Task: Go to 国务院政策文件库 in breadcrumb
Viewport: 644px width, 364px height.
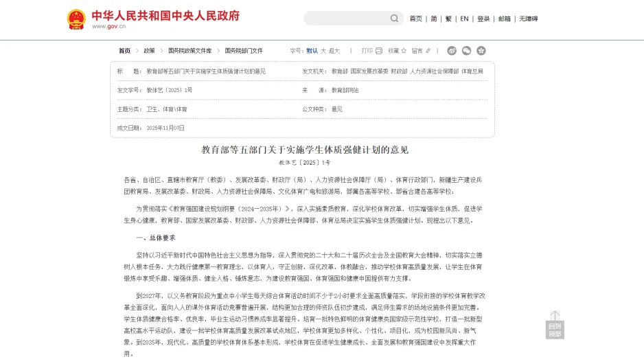Action: tap(189, 51)
